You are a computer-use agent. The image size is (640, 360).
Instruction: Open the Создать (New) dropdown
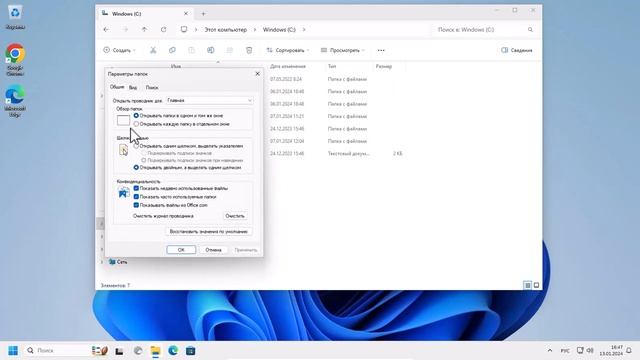pyautogui.click(x=119, y=50)
